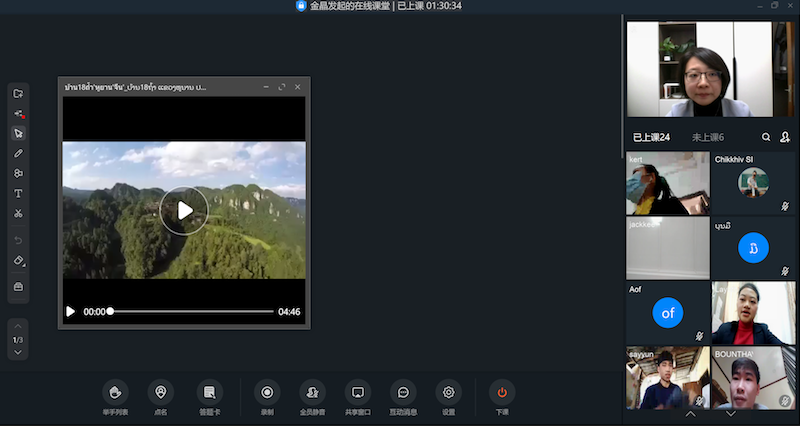Activate the laser pointer tool
Image resolution: width=800 pixels, height=426 pixels.
tap(18, 113)
